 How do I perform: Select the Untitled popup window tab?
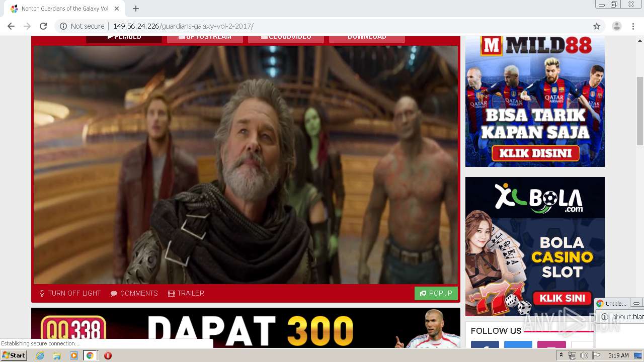[x=611, y=304]
